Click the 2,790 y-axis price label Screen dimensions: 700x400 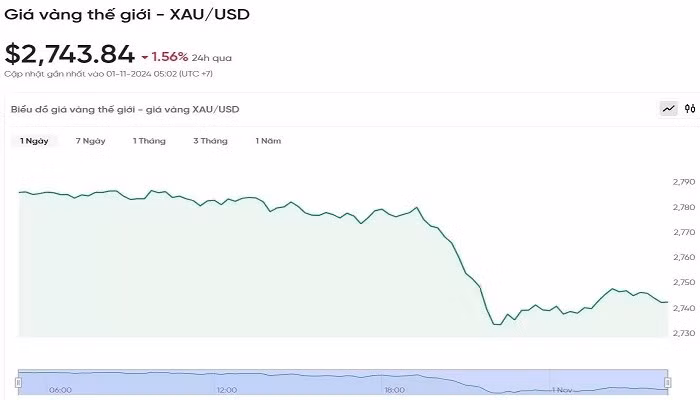(683, 182)
